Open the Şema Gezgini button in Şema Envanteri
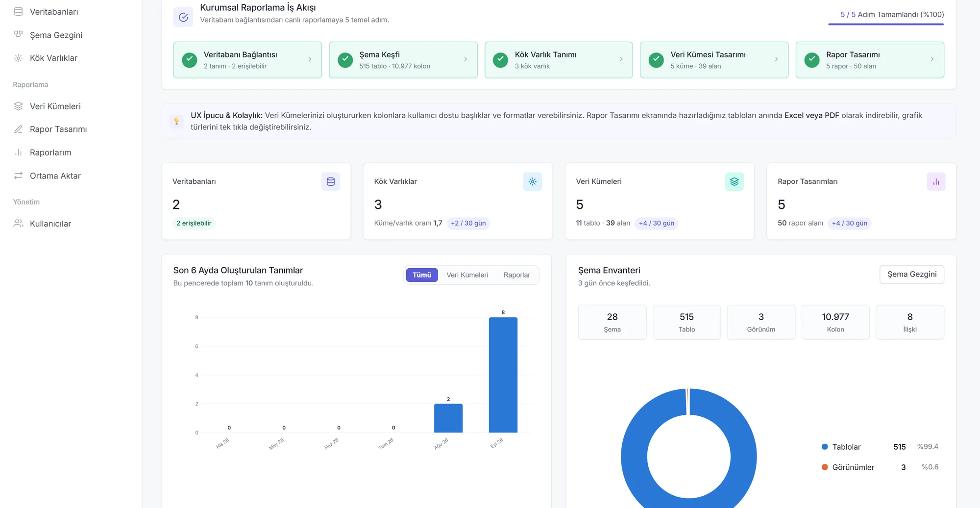980x508 pixels. click(912, 274)
